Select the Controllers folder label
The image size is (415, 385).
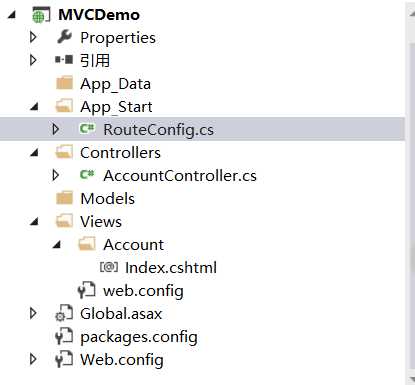(x=120, y=153)
